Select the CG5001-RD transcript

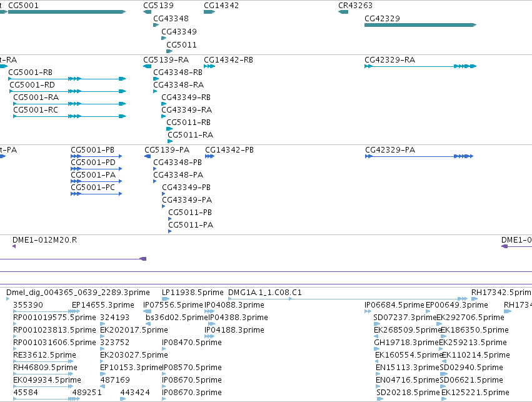68,91
